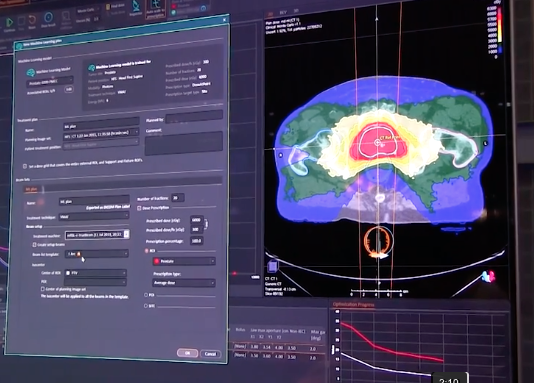Viewport: 534px width, 383px height.
Task: Click the warning icon in Beam list template
Action: 79,254
